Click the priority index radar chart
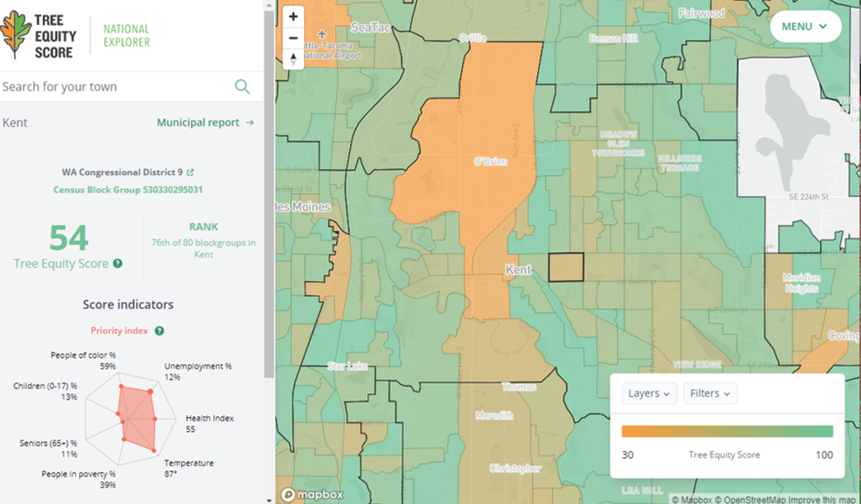Viewport: 861px width, 504px height. [131, 419]
